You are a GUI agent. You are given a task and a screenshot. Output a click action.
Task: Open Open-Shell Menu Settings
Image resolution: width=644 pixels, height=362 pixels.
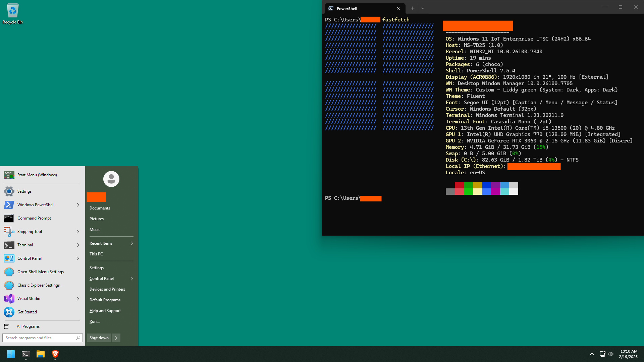click(x=40, y=272)
